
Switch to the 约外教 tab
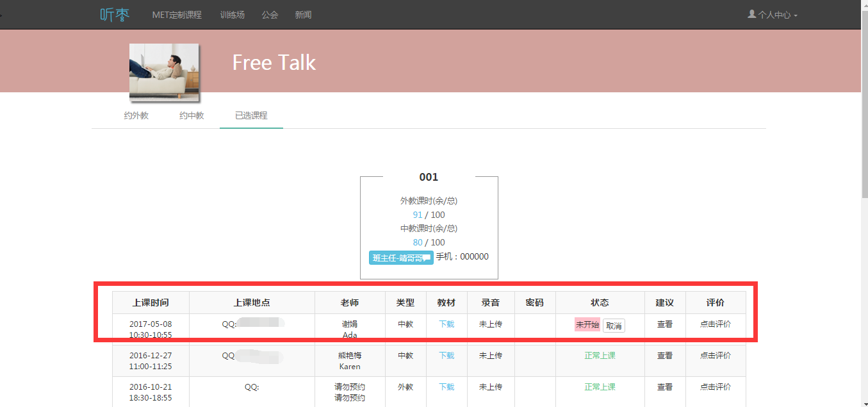coord(136,116)
